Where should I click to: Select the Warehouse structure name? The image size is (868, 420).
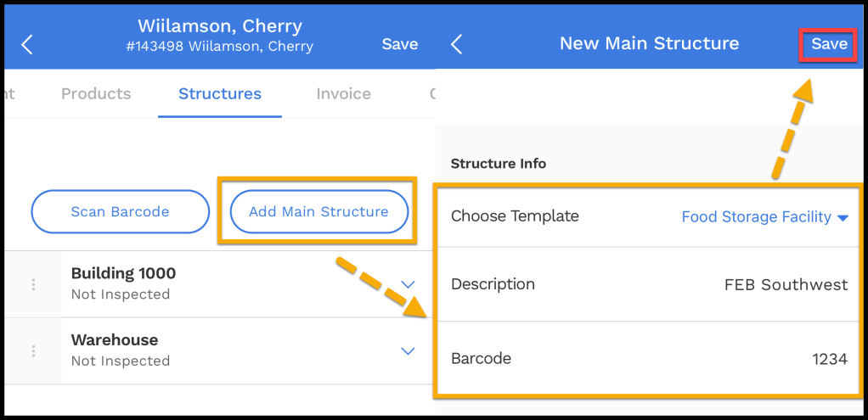[115, 340]
